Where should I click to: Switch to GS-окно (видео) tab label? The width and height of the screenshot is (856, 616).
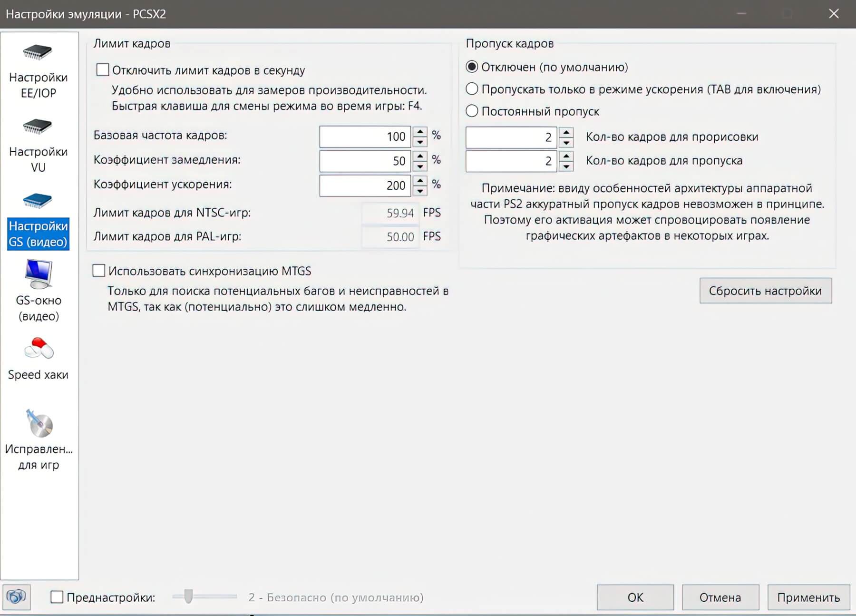(x=39, y=308)
